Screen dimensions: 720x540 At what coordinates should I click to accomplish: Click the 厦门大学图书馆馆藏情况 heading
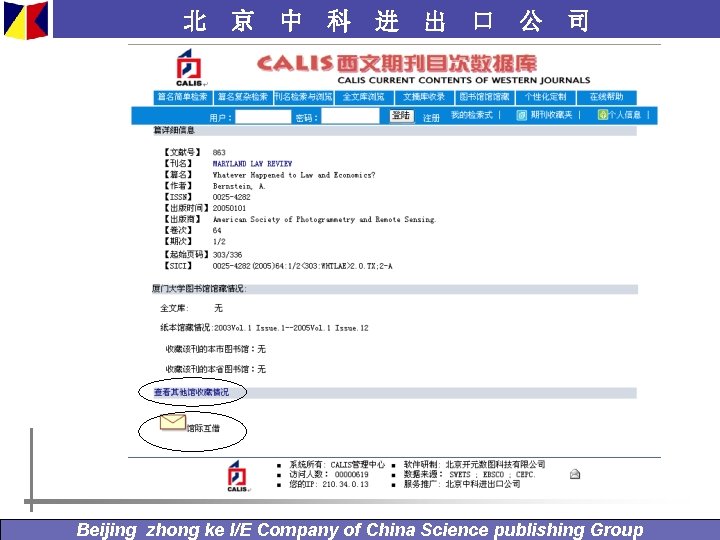pyautogui.click(x=199, y=289)
